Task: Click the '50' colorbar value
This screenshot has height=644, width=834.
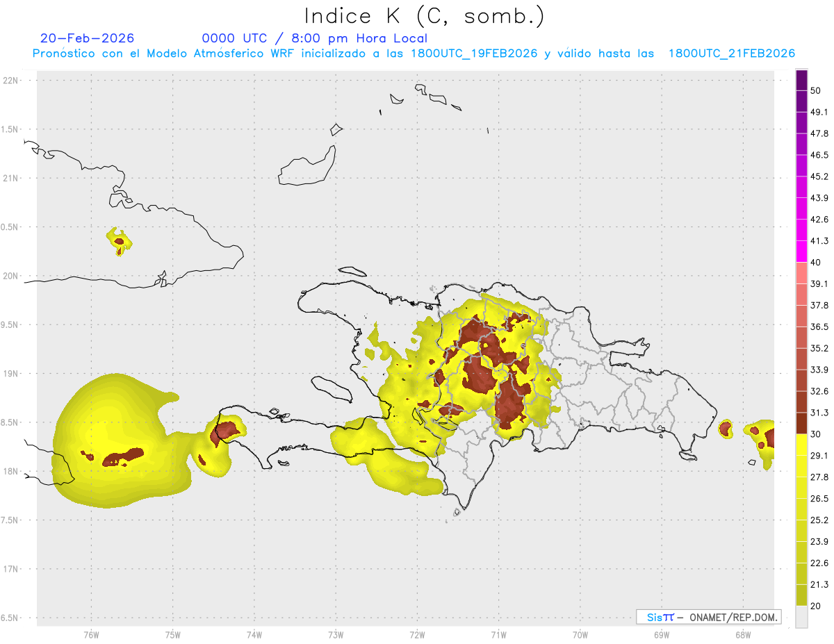Action: click(x=816, y=90)
